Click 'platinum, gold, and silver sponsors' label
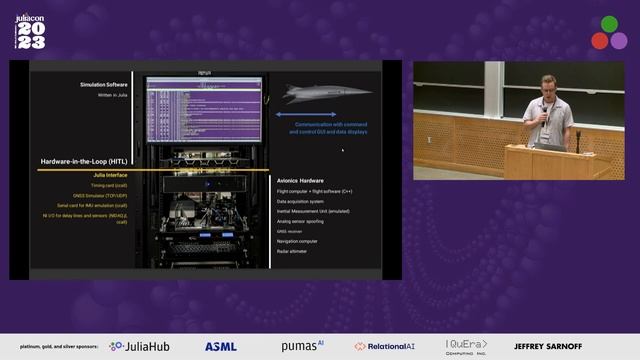The image size is (640, 360). [x=59, y=347]
